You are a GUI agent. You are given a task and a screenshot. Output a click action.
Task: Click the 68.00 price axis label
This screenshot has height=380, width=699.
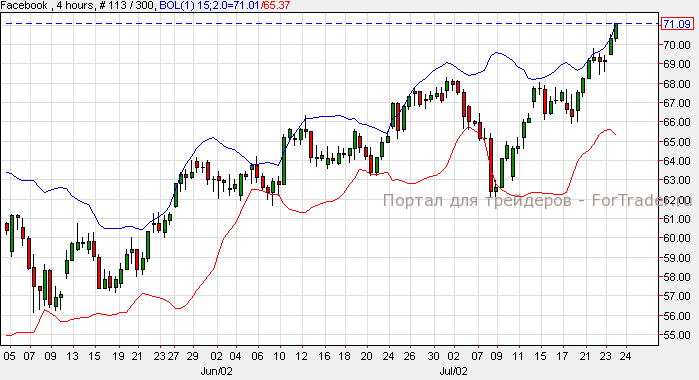(676, 84)
